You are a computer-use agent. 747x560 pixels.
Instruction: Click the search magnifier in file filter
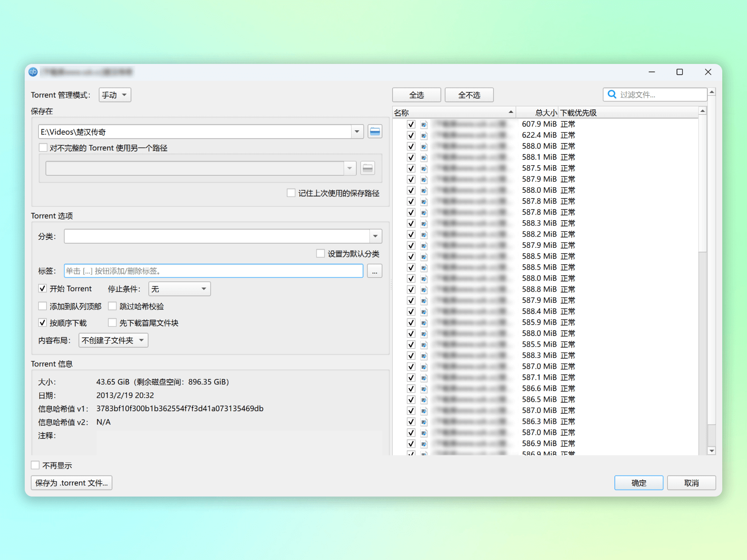pos(612,95)
